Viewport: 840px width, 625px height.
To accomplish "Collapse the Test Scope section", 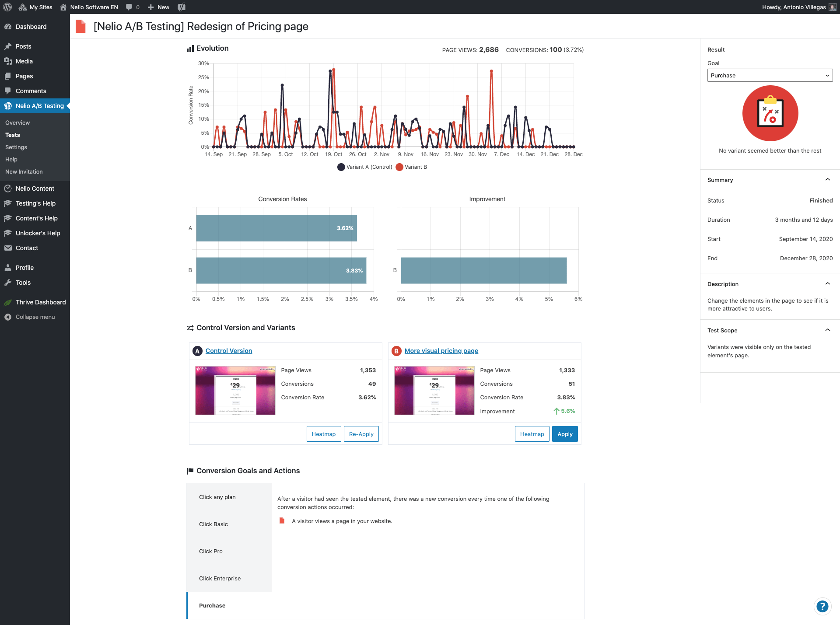I will pyautogui.click(x=827, y=330).
